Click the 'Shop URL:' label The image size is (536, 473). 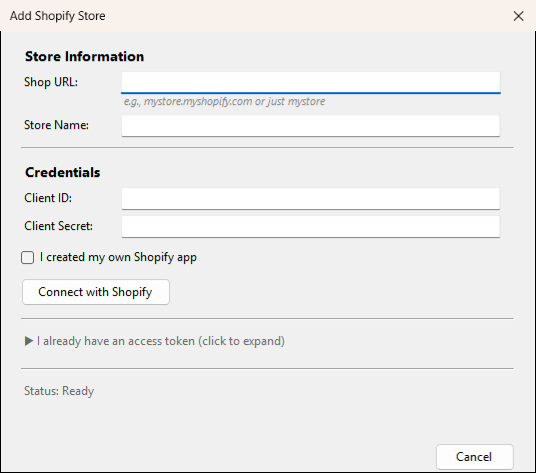[51, 82]
